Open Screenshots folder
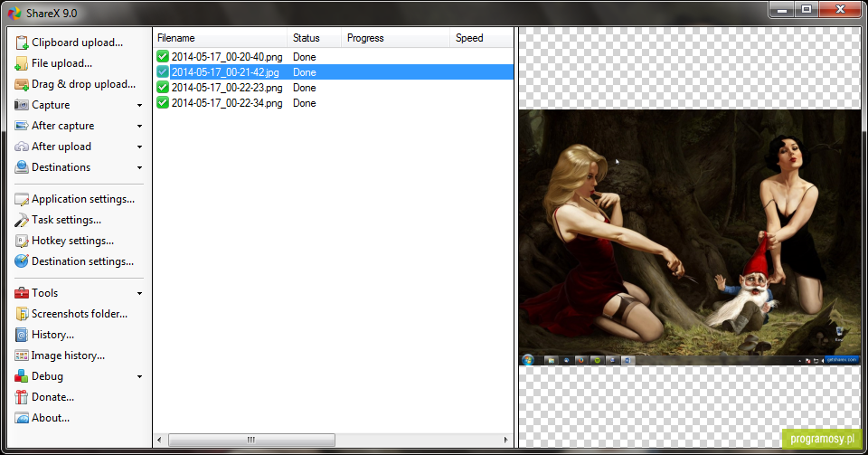Image resolution: width=868 pixels, height=455 pixels. (x=80, y=314)
